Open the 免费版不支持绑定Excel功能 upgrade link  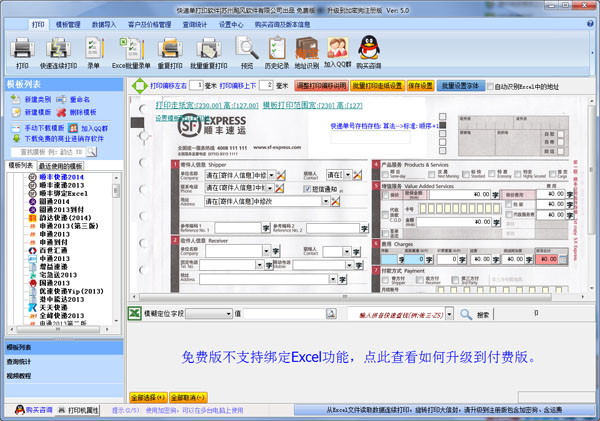tap(359, 357)
